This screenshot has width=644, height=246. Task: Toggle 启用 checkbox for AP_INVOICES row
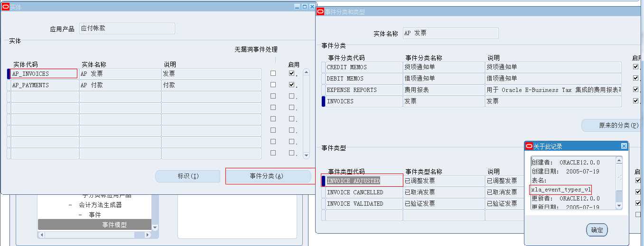point(292,73)
